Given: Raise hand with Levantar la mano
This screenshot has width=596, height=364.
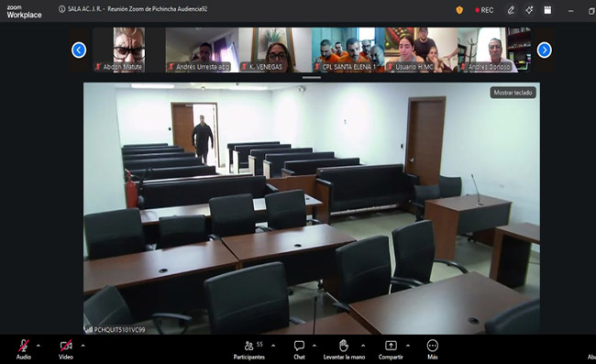Looking at the screenshot, I should point(344,349).
